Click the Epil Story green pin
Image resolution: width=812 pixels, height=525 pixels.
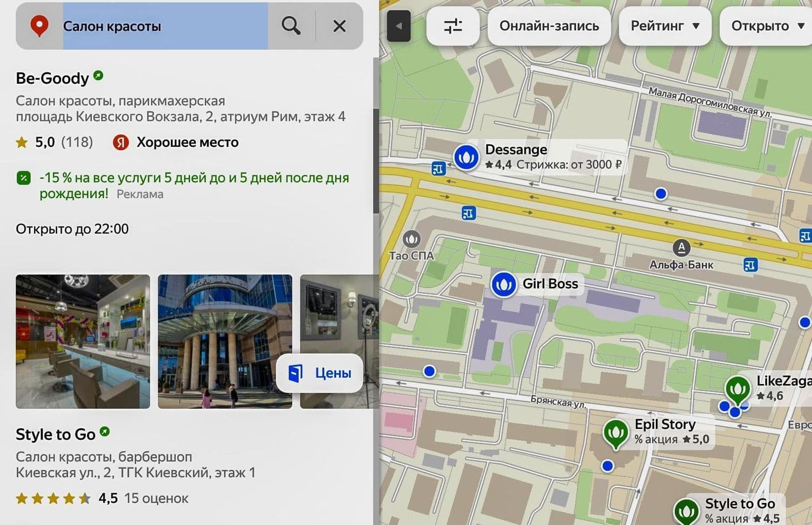tap(615, 433)
